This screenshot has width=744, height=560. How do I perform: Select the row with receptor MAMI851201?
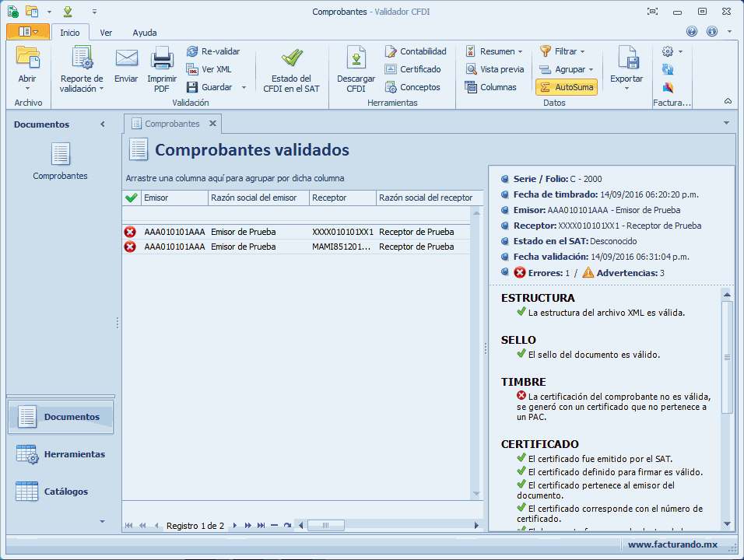pyautogui.click(x=342, y=247)
